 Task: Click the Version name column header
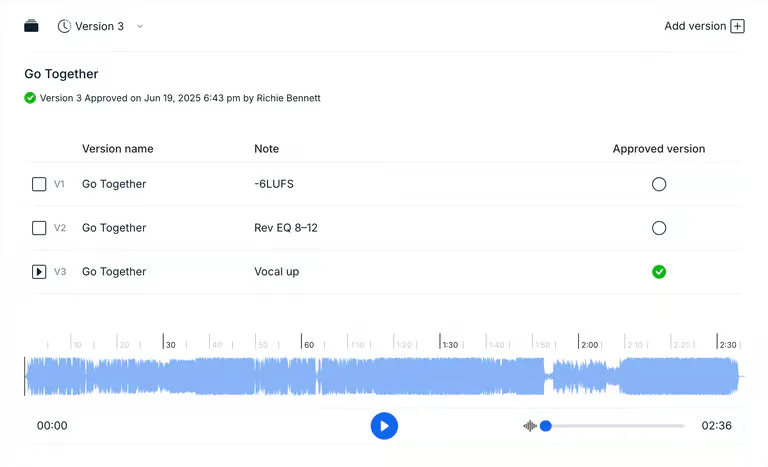pyautogui.click(x=118, y=149)
